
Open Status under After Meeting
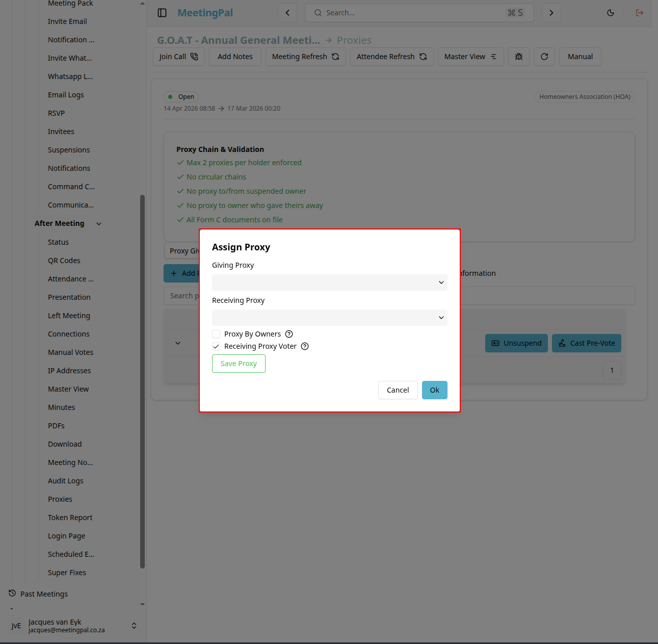point(58,242)
